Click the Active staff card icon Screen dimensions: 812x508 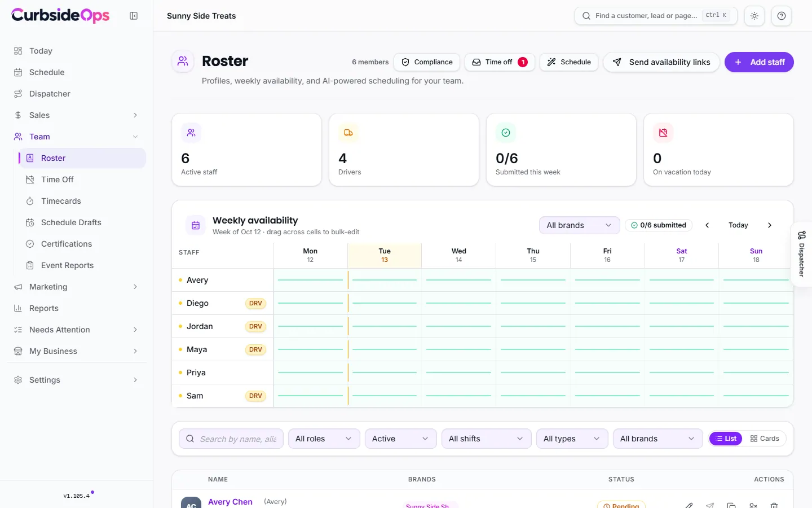191,133
